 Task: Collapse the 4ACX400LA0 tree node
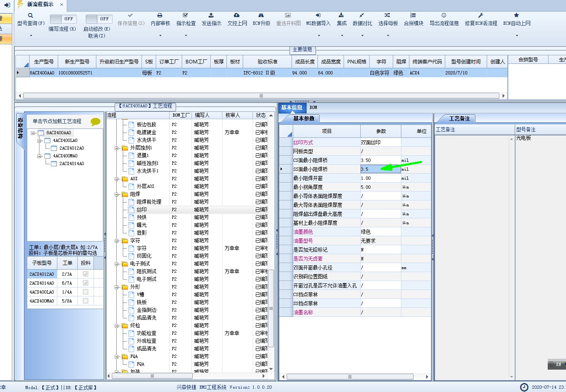point(40,140)
